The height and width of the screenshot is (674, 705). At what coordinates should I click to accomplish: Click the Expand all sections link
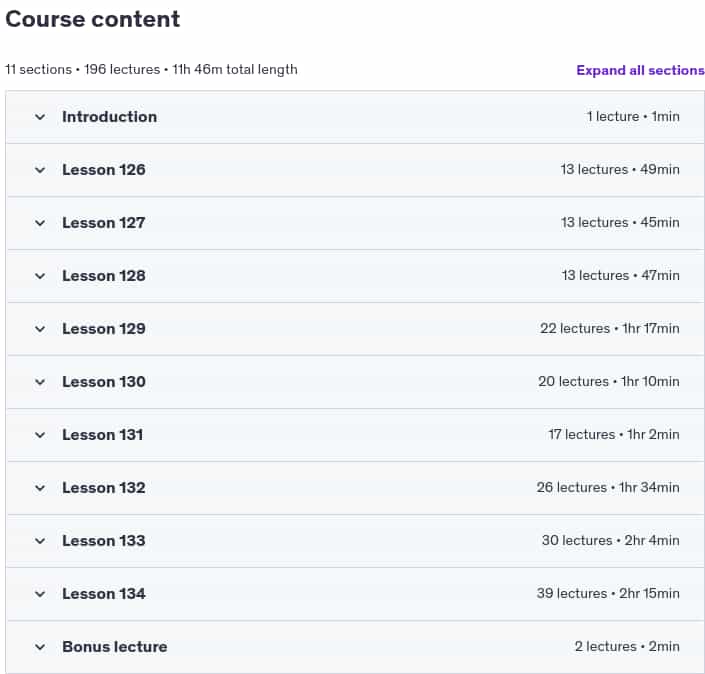coord(640,70)
